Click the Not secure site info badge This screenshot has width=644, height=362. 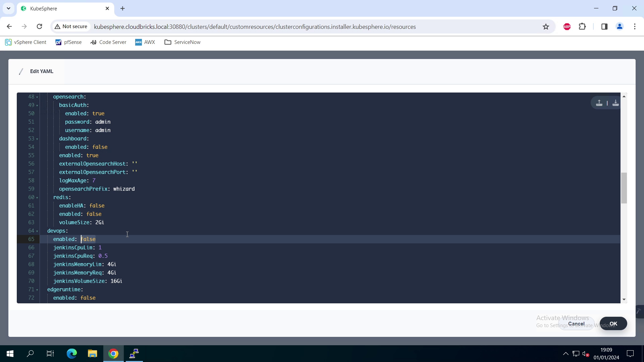[x=71, y=26]
